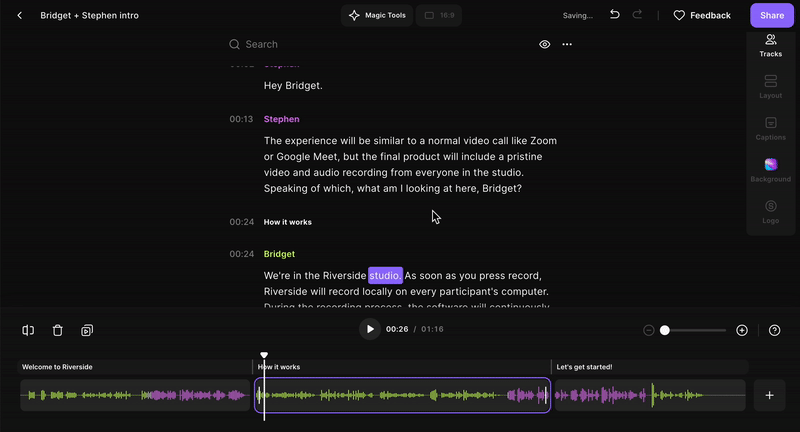
Task: Undo the last edit
Action: pos(615,15)
